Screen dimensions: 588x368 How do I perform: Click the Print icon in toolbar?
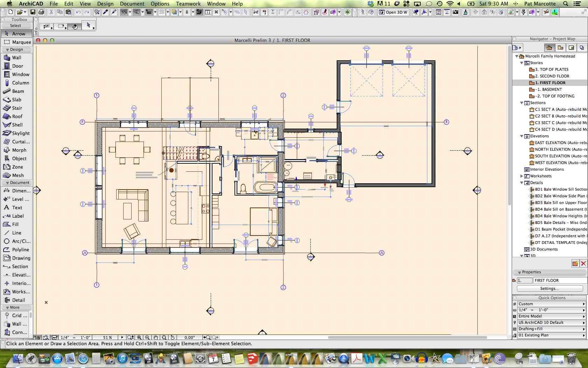41,12
